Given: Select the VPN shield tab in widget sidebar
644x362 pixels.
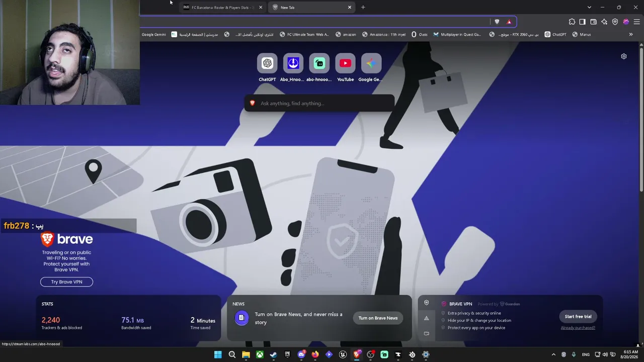Looking at the screenshot, I should click(x=427, y=303).
